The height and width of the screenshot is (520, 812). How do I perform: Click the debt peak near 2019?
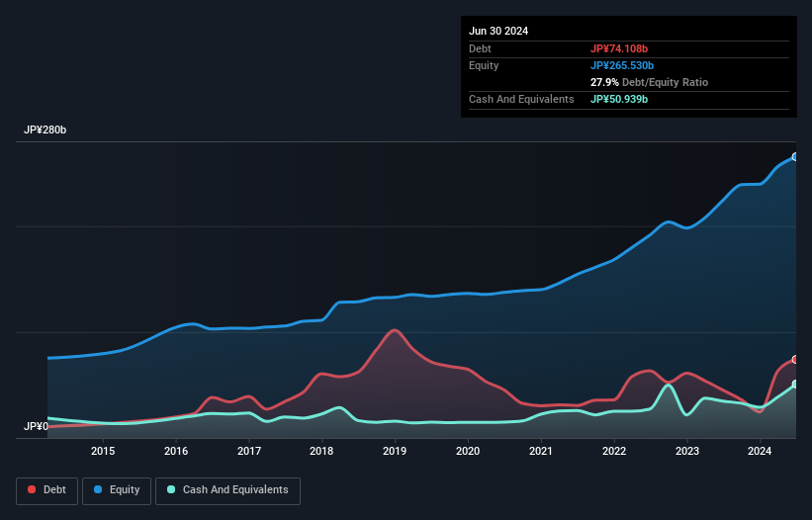(395, 330)
